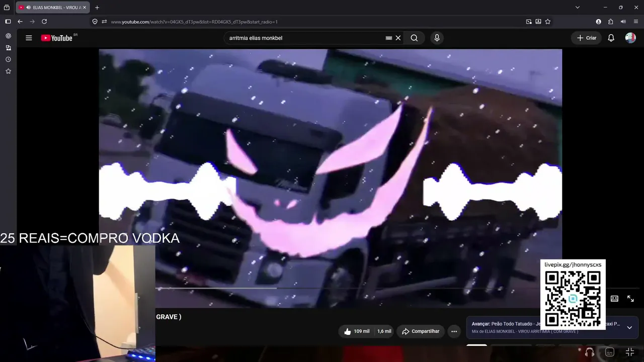Open more actions three-dot menu

[454, 331]
